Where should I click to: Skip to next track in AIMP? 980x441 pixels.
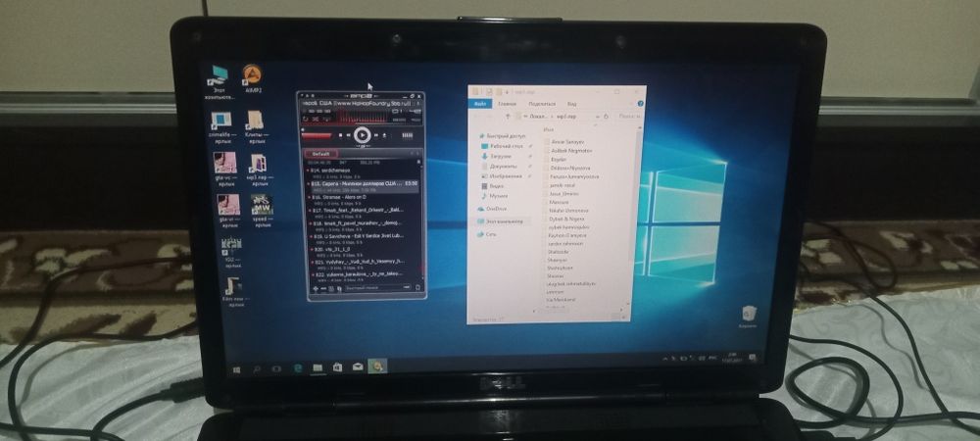(376, 135)
